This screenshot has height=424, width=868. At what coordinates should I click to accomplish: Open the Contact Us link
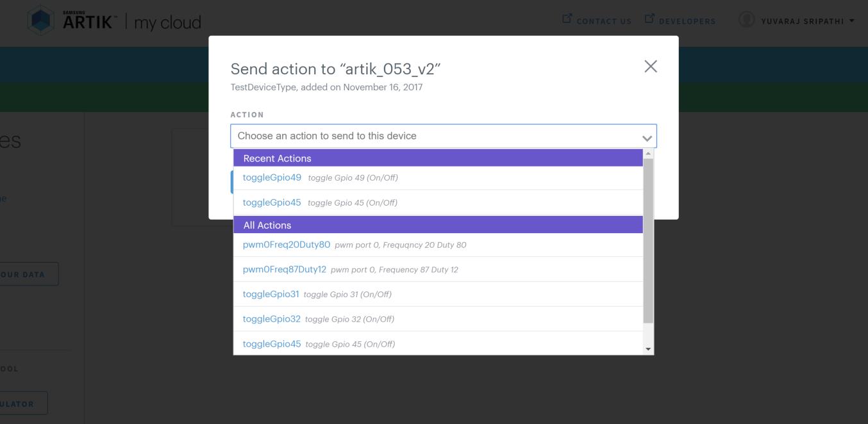point(604,21)
